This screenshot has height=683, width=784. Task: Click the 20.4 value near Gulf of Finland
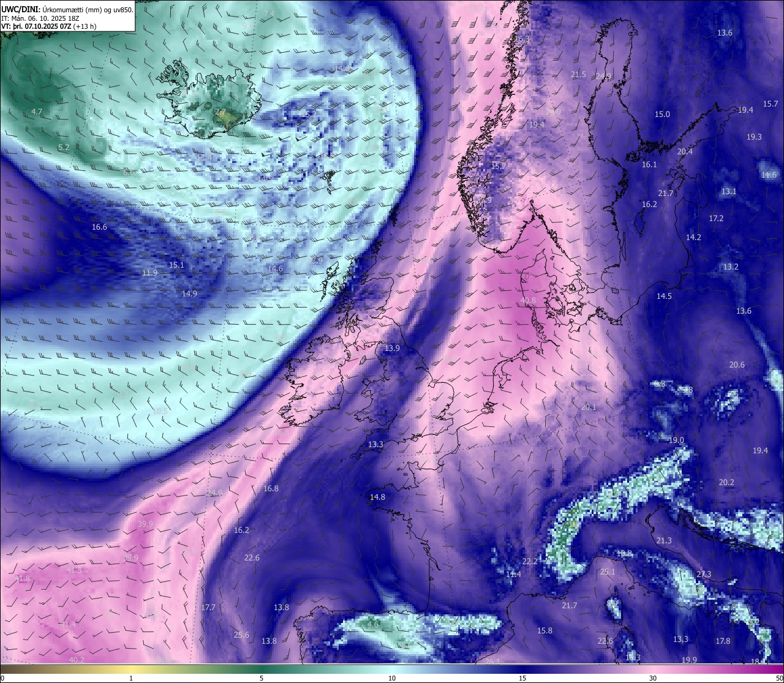685,152
